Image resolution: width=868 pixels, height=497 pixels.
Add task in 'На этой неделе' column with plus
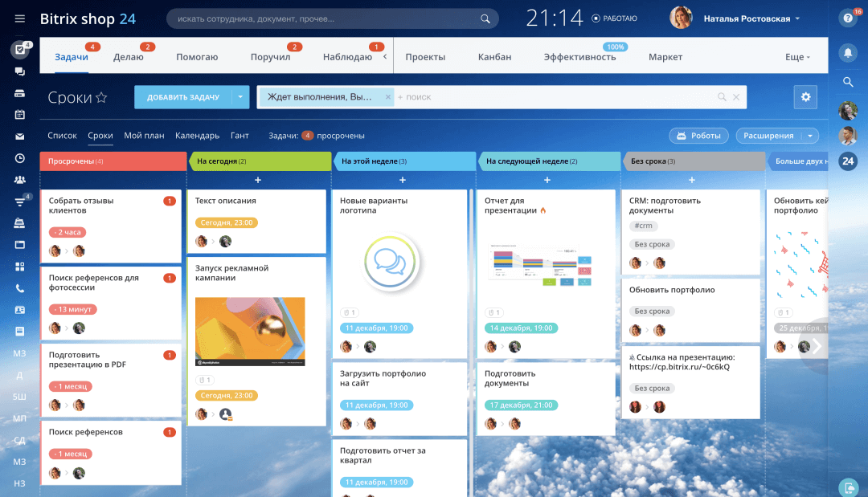[x=403, y=180]
